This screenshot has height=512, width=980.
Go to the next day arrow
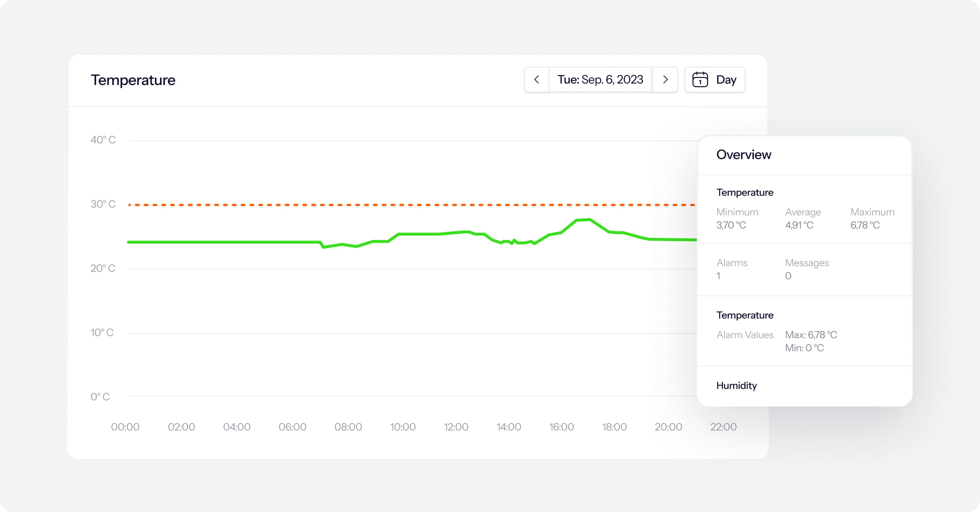(x=665, y=79)
